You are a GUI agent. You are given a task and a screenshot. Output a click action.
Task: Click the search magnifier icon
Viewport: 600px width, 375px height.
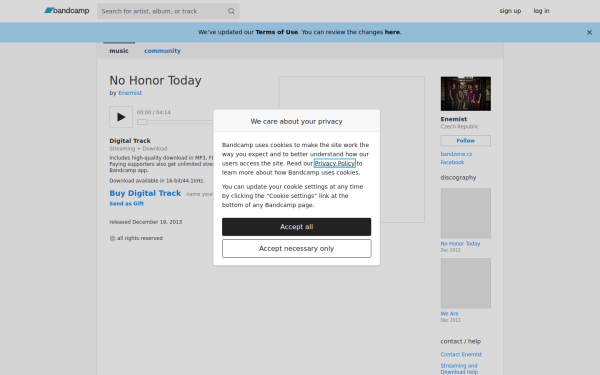(231, 11)
